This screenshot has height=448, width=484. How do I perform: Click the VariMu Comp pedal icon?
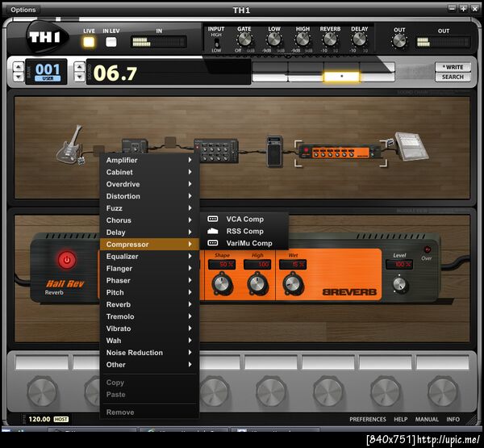coord(213,243)
